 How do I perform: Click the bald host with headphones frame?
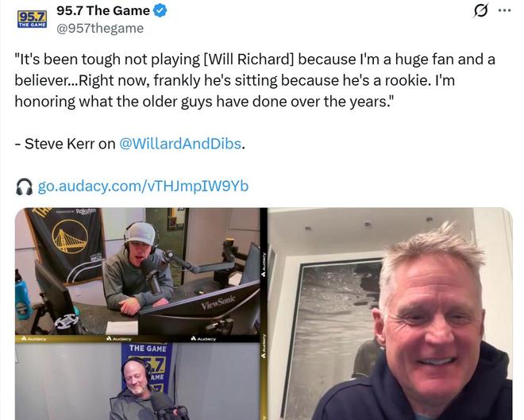tap(137, 382)
